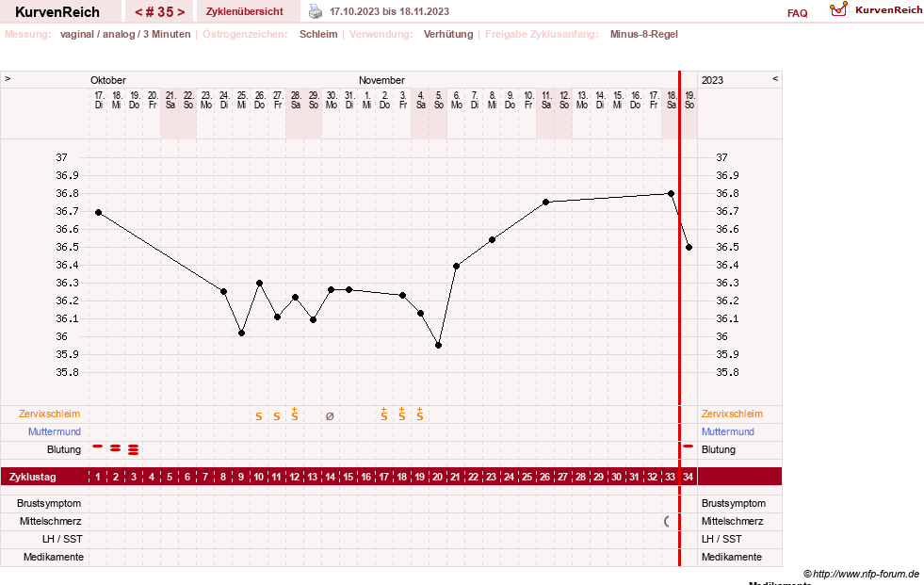Go to next cycle with > arrow
The image size is (924, 585).
point(181,12)
